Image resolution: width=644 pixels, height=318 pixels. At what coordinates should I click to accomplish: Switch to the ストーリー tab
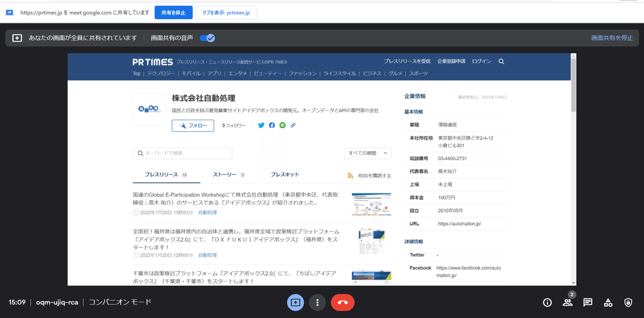229,175
